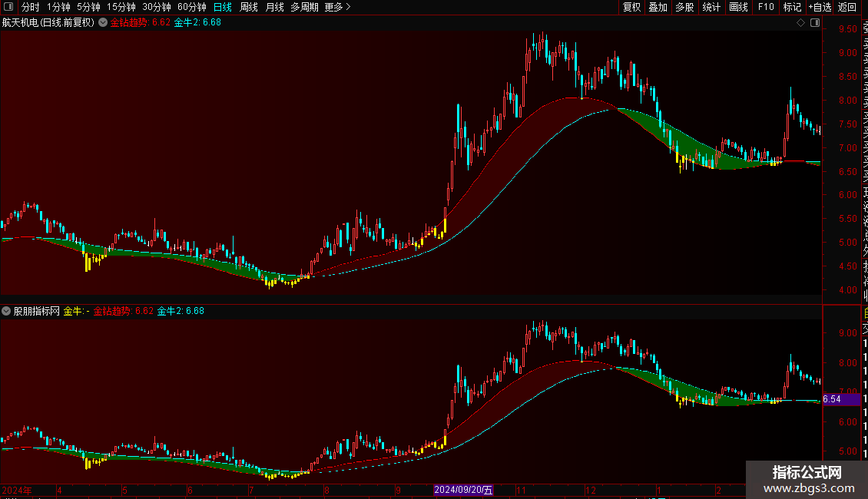Open the 多周期 multi-period view

click(x=304, y=7)
